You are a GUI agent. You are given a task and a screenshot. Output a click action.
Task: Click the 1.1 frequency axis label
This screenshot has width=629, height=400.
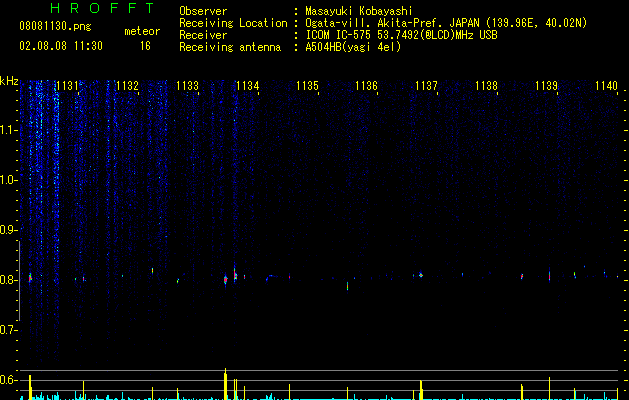tap(8, 130)
